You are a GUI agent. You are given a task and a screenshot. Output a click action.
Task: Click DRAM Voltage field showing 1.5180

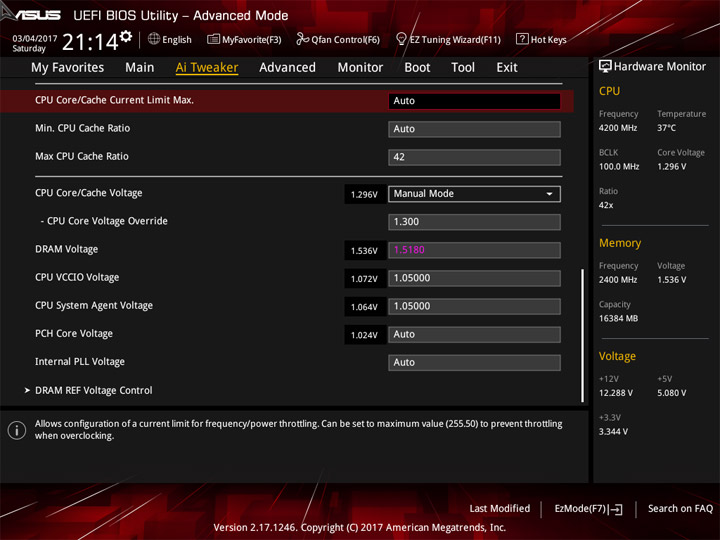point(474,250)
